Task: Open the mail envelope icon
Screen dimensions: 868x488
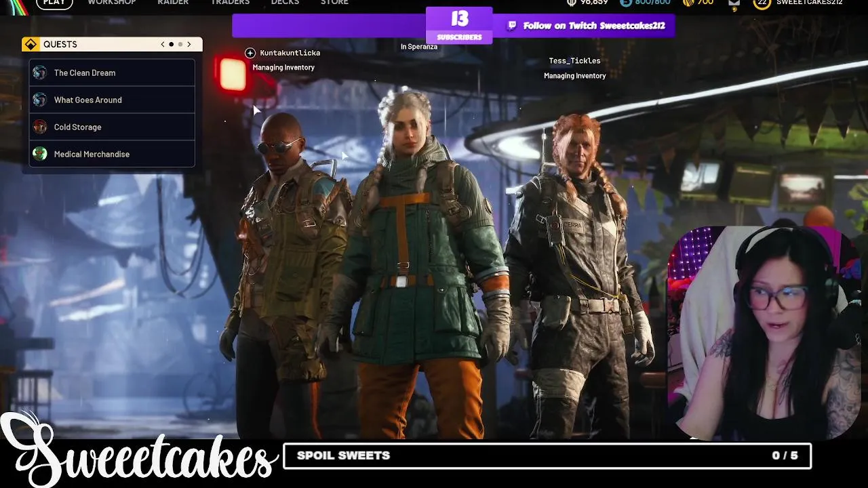Action: point(734,3)
